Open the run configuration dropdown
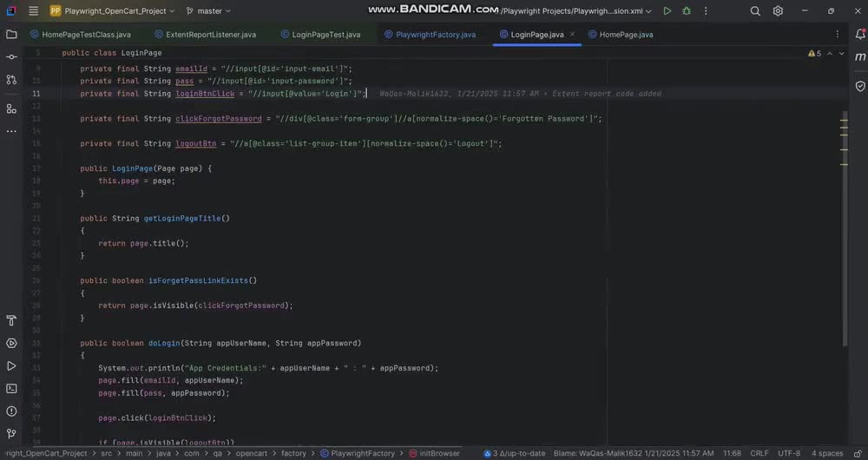The image size is (868, 460). coord(576,11)
